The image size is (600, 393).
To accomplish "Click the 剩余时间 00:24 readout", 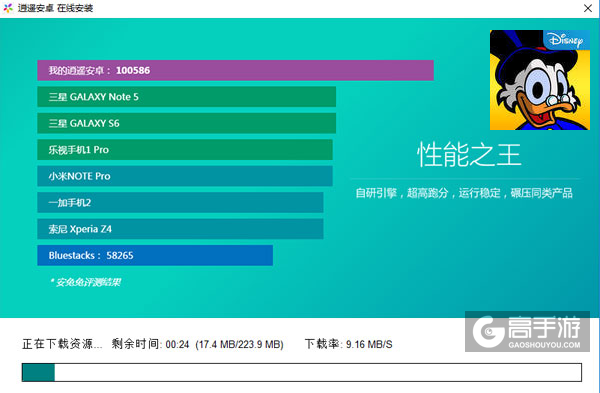I will (150, 344).
